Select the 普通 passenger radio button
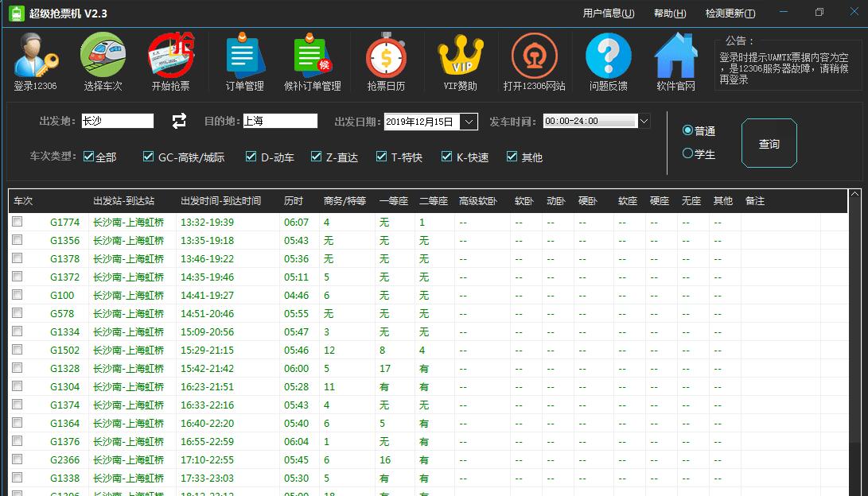 click(687, 130)
